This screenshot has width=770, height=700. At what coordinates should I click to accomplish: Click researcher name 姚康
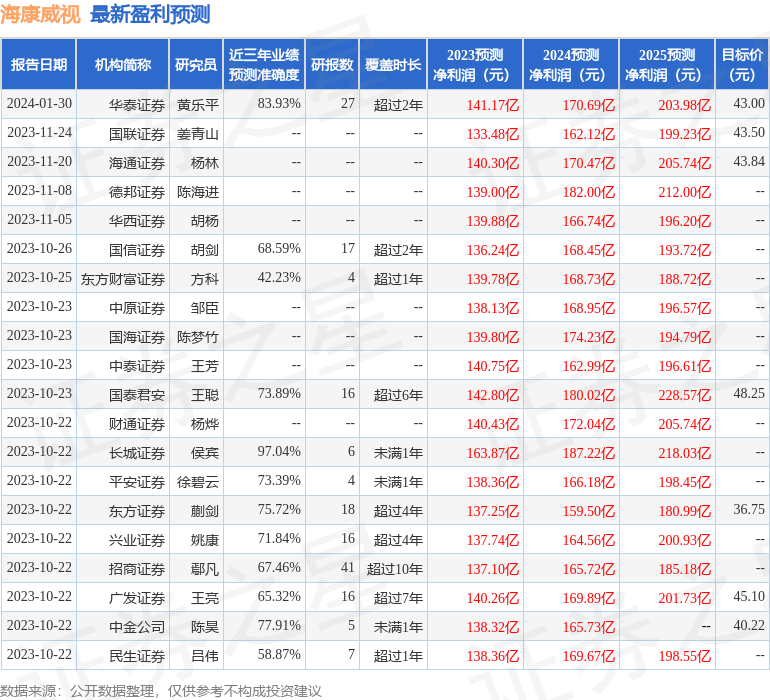pos(205,539)
